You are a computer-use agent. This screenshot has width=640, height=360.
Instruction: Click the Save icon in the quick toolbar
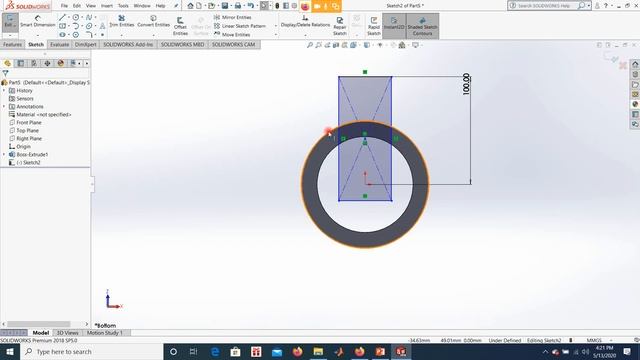(225, 6)
